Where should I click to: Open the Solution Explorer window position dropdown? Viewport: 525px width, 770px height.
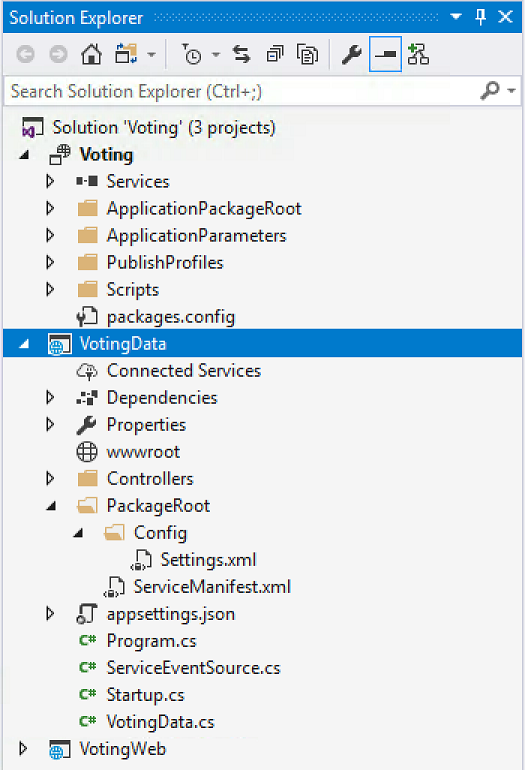[x=456, y=17]
